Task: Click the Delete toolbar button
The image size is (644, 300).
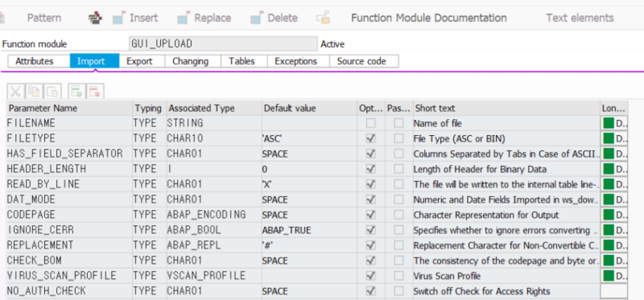Action: tap(274, 18)
